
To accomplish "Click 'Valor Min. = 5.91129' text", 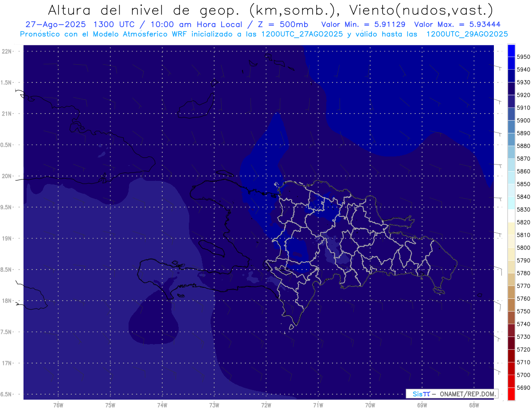I will click(x=364, y=25).
